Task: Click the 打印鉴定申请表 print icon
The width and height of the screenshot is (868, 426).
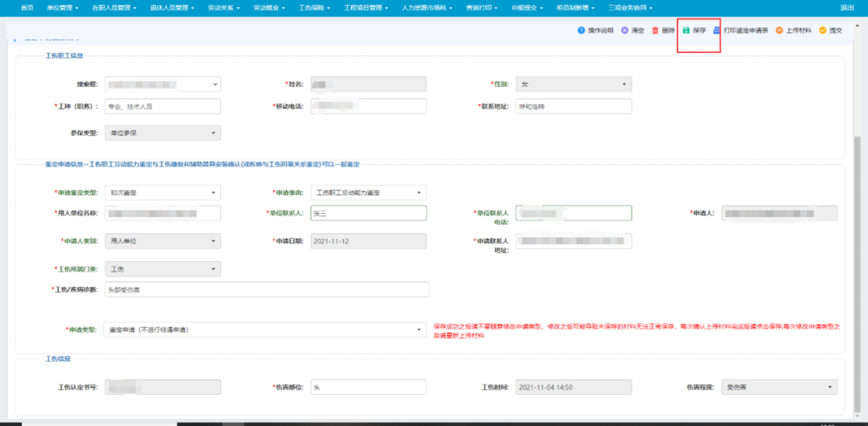Action: 717,31
